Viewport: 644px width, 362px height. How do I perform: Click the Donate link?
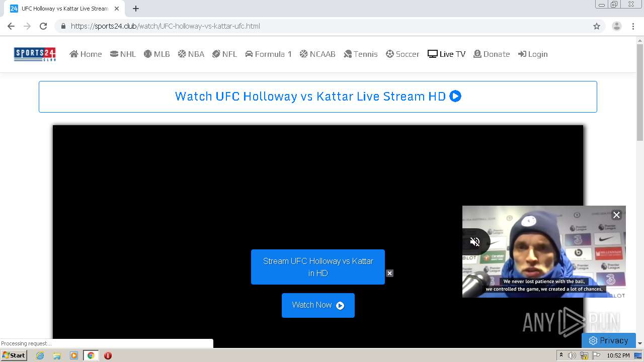coord(492,54)
